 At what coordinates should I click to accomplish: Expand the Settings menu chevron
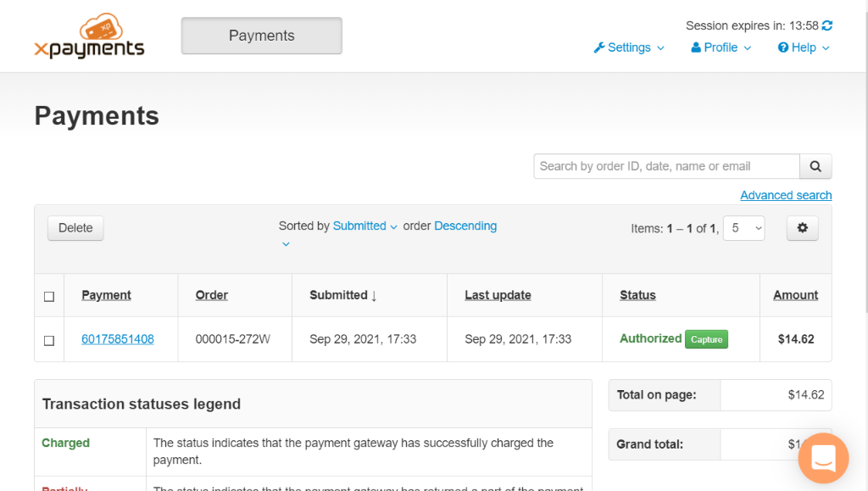point(660,48)
